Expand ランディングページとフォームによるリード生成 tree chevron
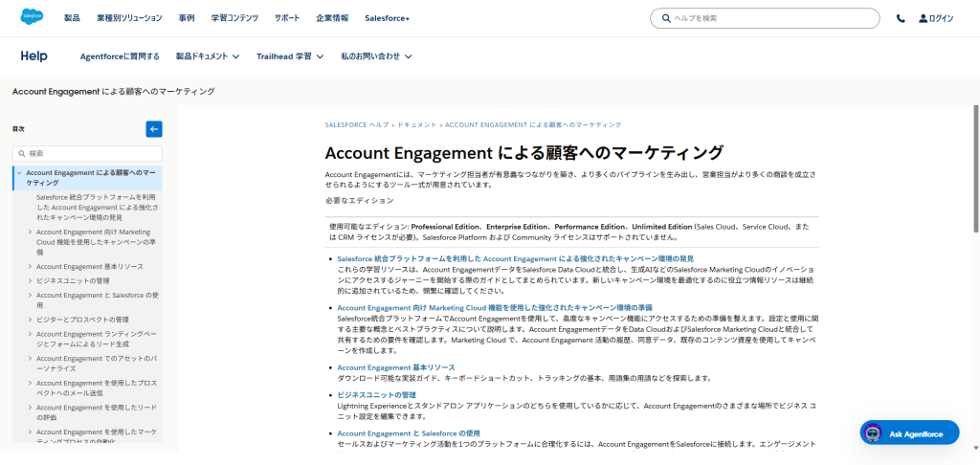Image resolution: width=980 pixels, height=465 pixels. tap(30, 334)
